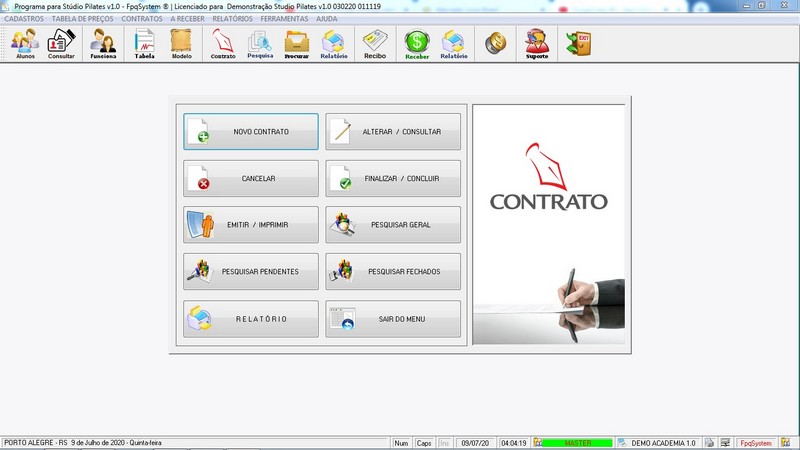Click the SAIR DO MENU button
Screen dimensions: 800x450
(x=393, y=319)
